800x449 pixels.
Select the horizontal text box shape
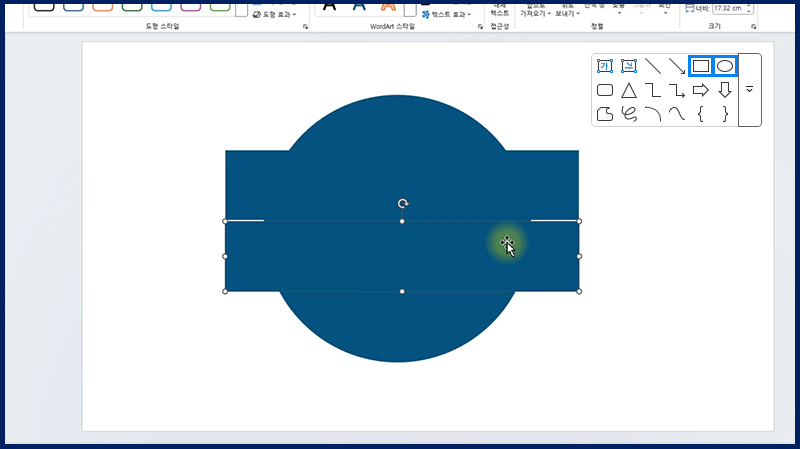605,66
